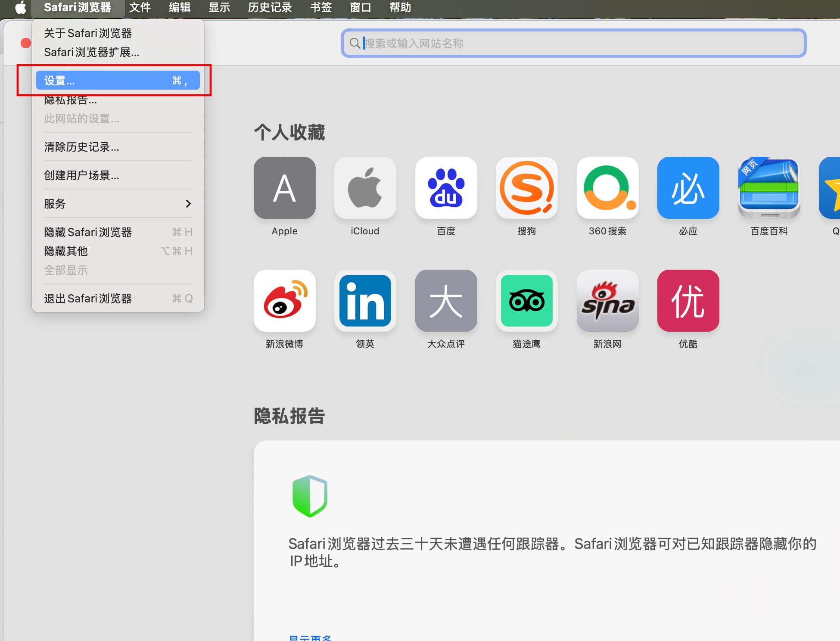The image size is (840, 641).
Task: Open the Apple menu in menu bar
Action: point(20,8)
